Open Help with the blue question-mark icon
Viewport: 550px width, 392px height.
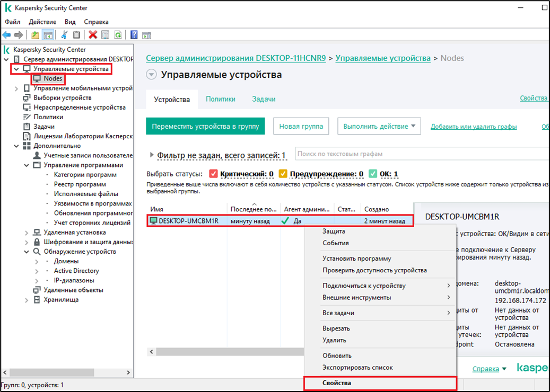[x=134, y=35]
